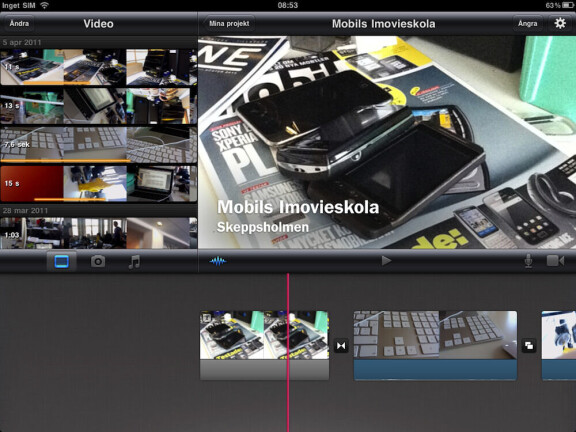Open voiceover microphone recorder

coord(528,261)
